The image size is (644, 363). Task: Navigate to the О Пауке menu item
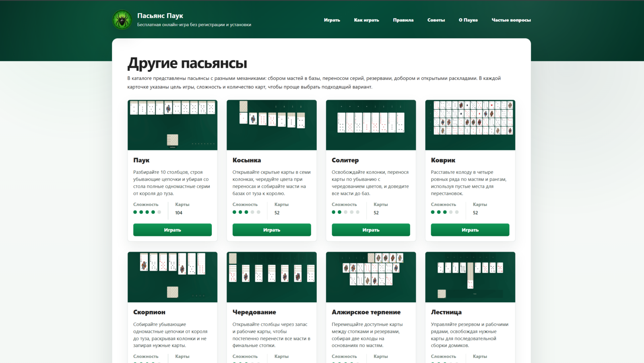click(469, 20)
